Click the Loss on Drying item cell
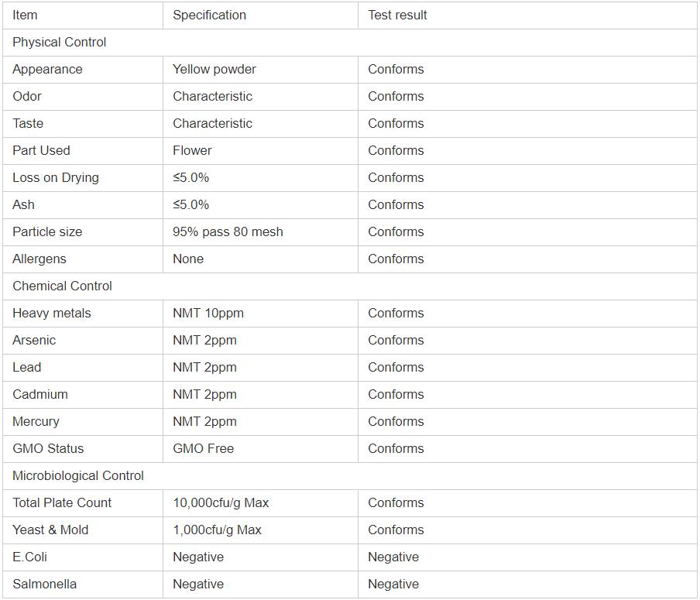 coord(56,178)
